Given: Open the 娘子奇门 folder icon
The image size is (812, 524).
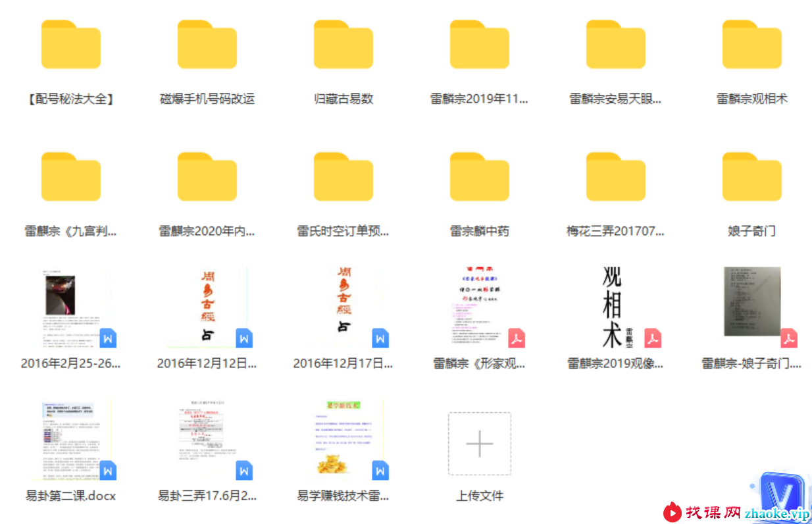Looking at the screenshot, I should [x=752, y=176].
